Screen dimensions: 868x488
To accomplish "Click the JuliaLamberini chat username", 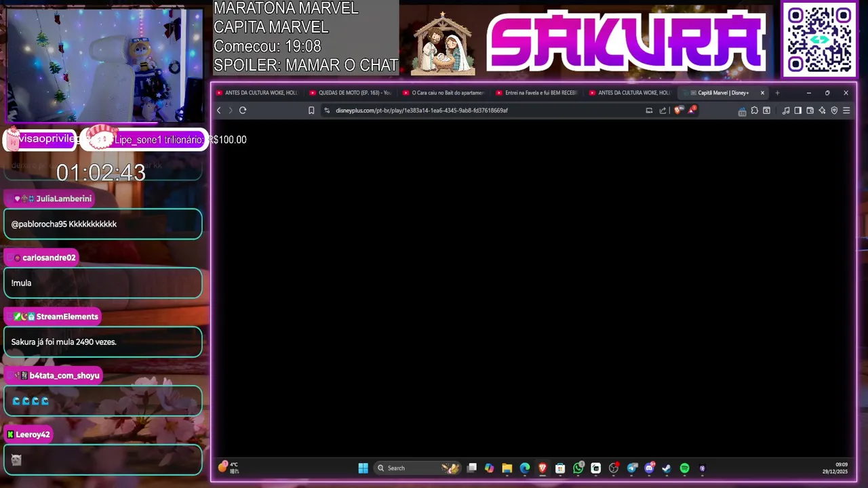I will tap(64, 199).
